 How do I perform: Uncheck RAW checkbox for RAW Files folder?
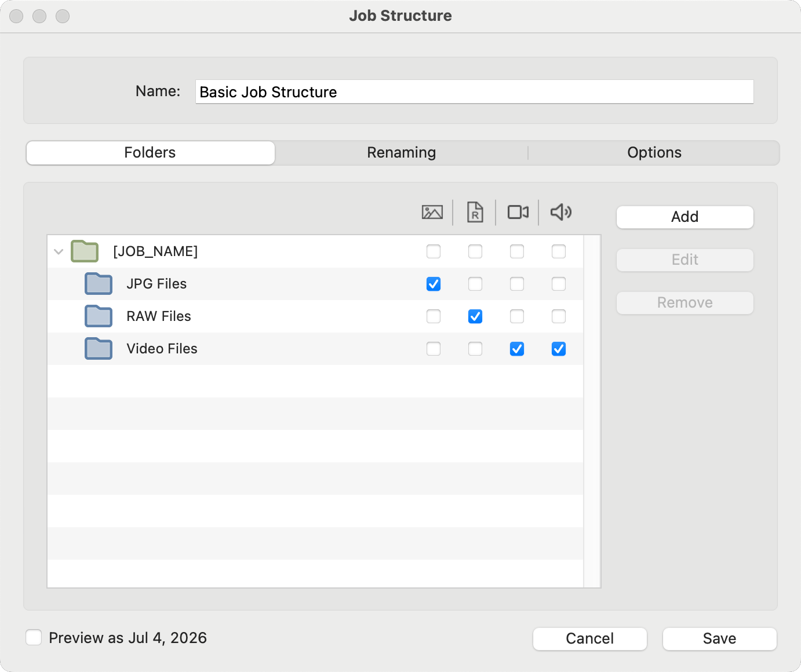(x=475, y=316)
